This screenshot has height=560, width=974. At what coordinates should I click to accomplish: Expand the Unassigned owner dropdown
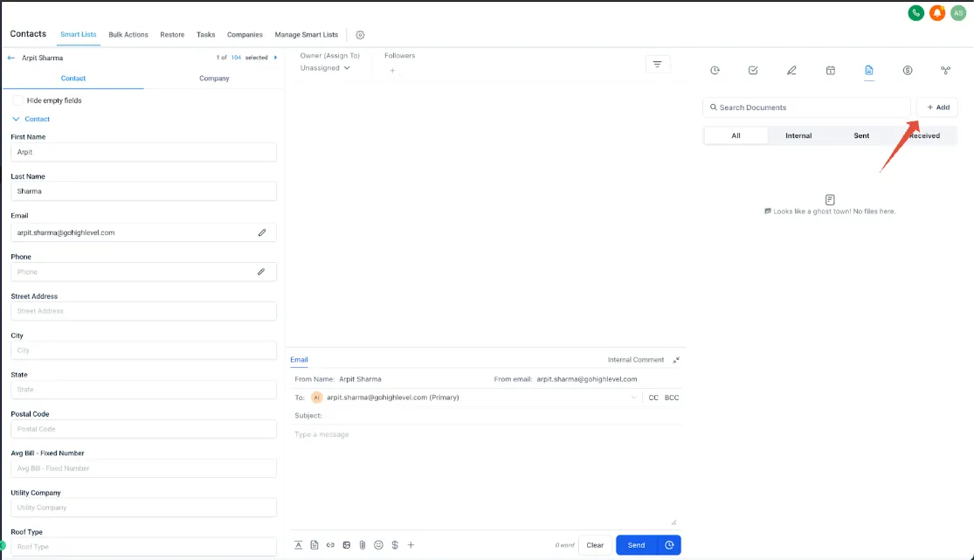point(325,68)
